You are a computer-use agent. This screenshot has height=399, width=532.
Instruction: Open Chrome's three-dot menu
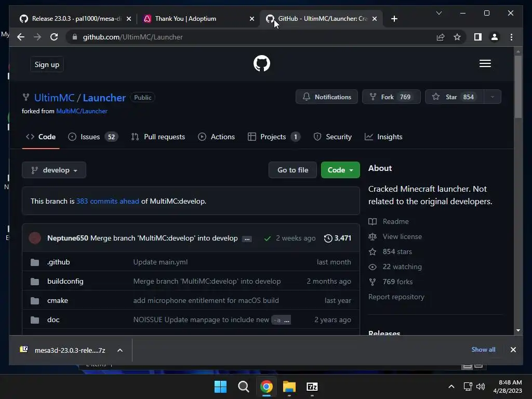pos(511,37)
